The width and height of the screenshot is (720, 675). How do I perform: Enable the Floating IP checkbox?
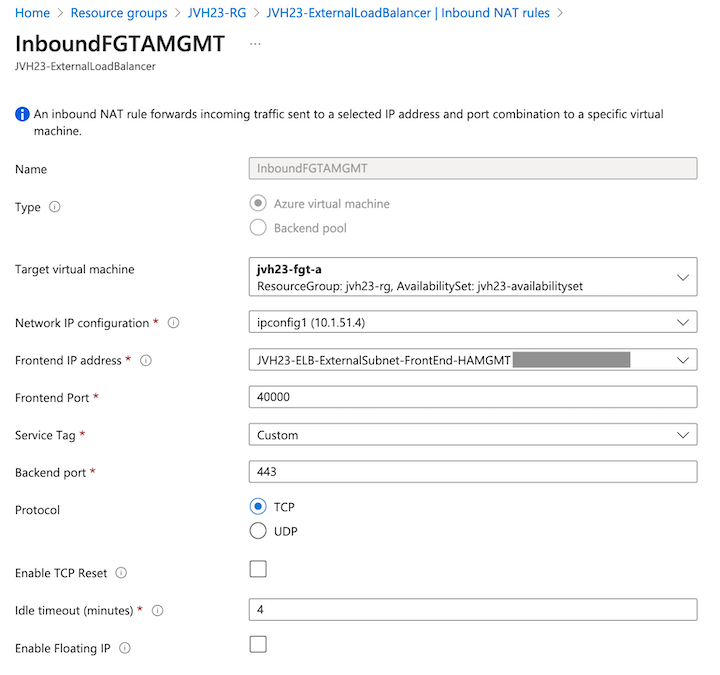tap(258, 645)
